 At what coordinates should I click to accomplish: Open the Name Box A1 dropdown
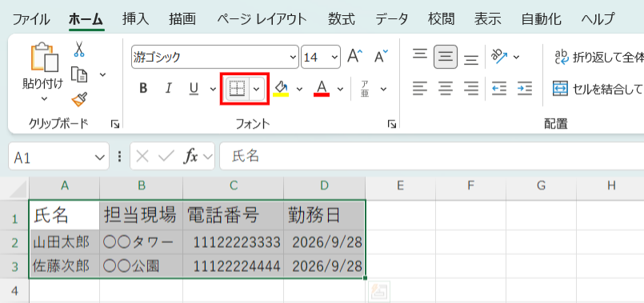(99, 157)
